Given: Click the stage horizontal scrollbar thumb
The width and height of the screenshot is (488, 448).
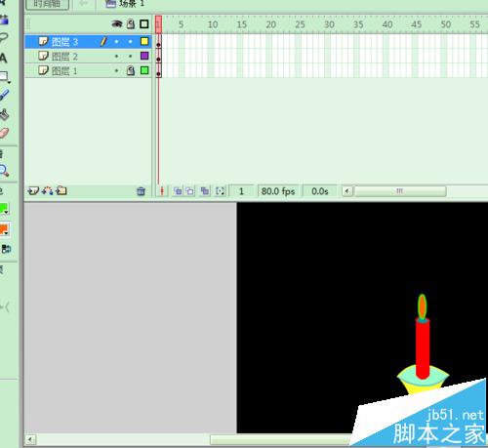Looking at the screenshot, I should tap(281, 440).
